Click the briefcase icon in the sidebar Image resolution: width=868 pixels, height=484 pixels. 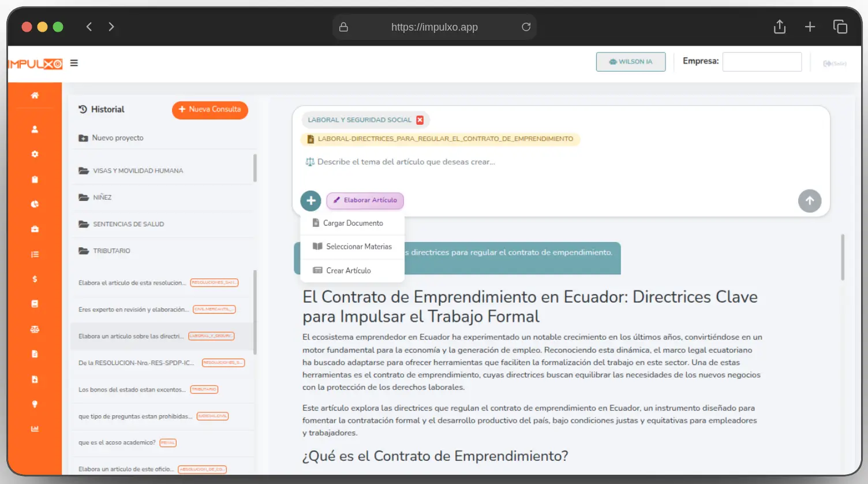click(35, 229)
